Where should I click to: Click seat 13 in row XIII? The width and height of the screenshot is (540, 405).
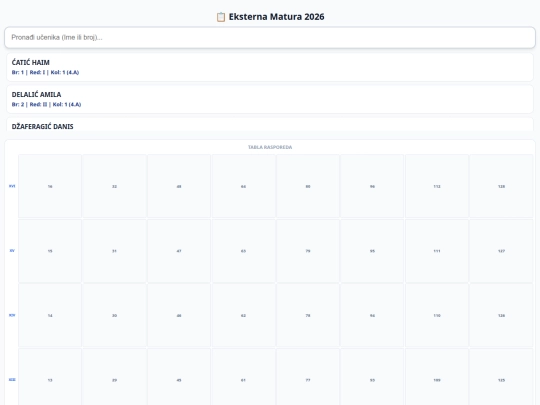coord(50,377)
